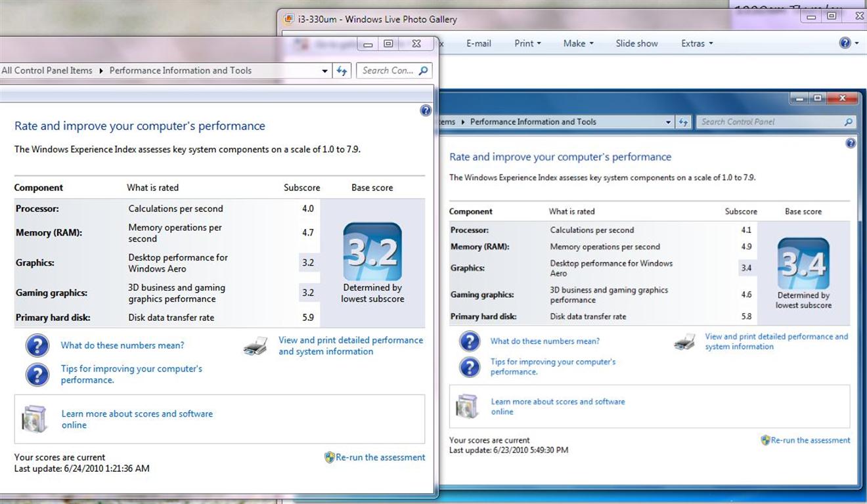The image size is (867, 504).
Task: Click the 3.2 base score badge
Action: click(372, 252)
